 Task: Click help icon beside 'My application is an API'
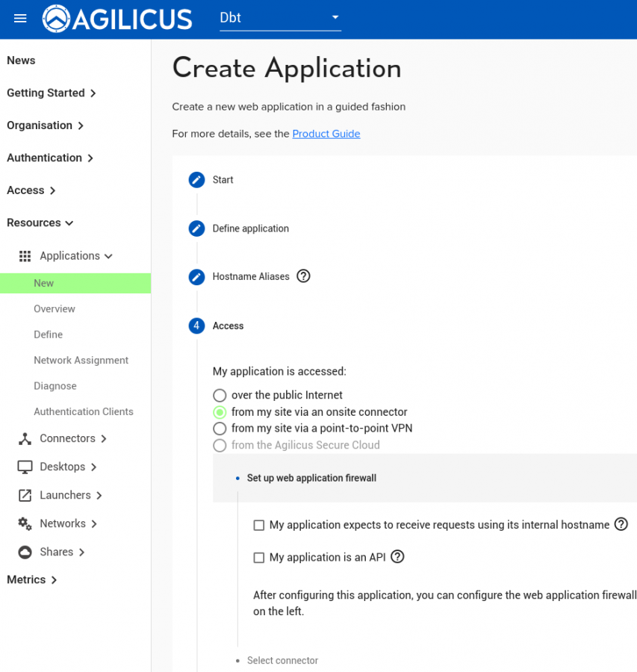tap(397, 556)
